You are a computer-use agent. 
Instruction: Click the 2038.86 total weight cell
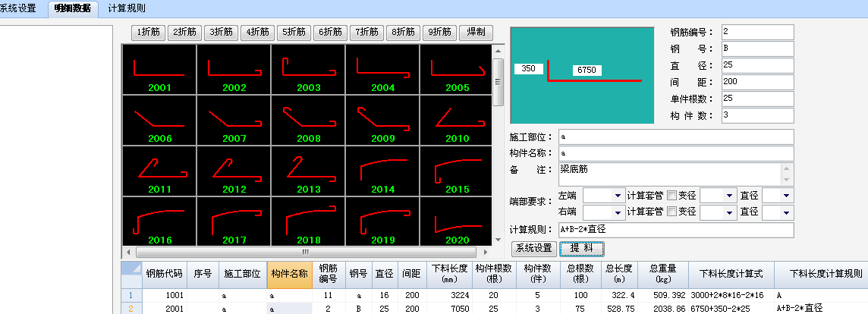[663, 309]
